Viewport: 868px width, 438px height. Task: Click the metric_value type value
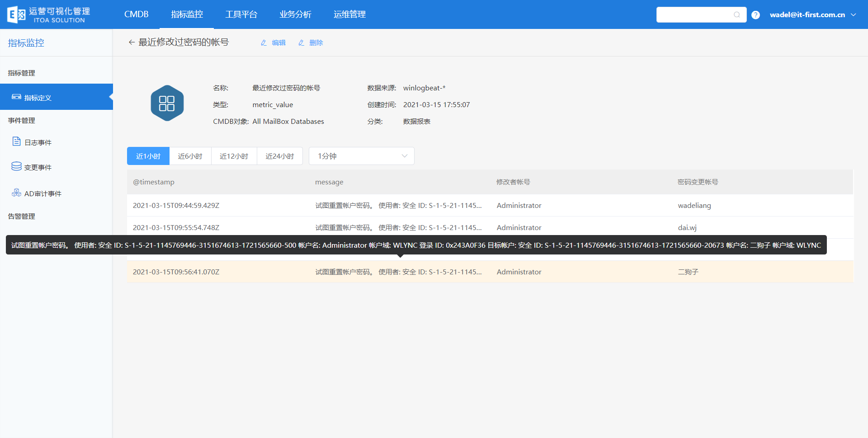tap(273, 105)
